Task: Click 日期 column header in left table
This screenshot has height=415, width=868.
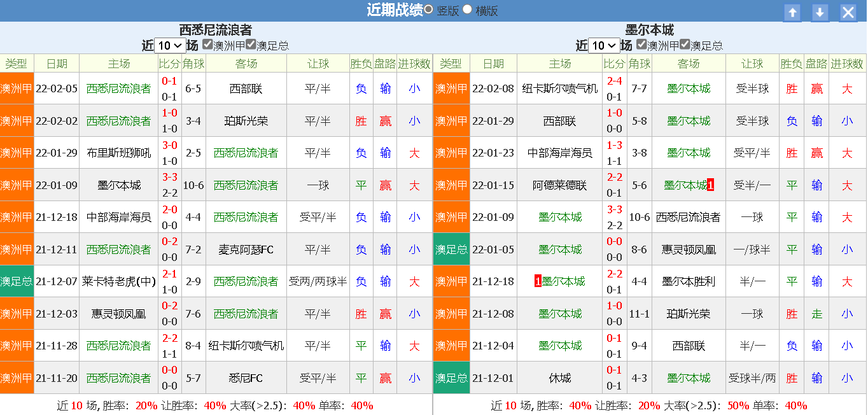Action: tap(57, 64)
